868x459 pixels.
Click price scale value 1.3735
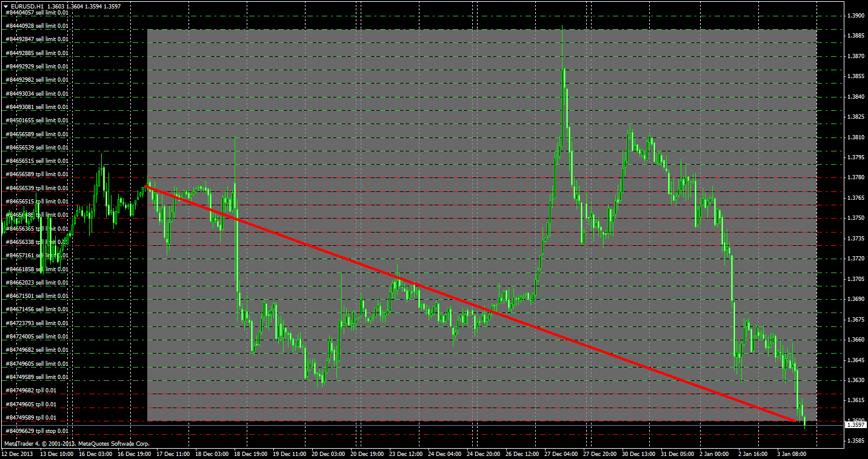click(856, 239)
